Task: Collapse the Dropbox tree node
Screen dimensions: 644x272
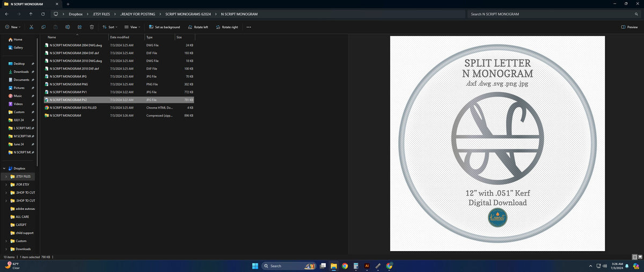Action: (4, 168)
